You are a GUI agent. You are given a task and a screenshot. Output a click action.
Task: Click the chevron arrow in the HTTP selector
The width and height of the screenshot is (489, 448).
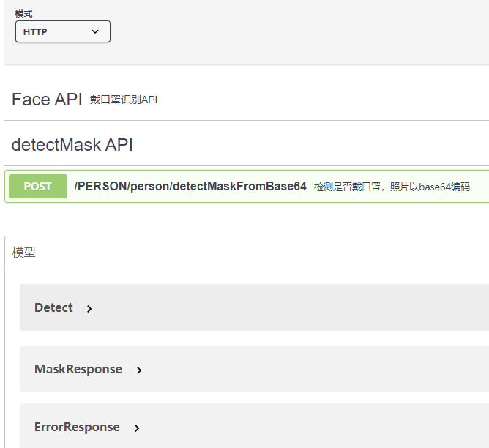95,31
